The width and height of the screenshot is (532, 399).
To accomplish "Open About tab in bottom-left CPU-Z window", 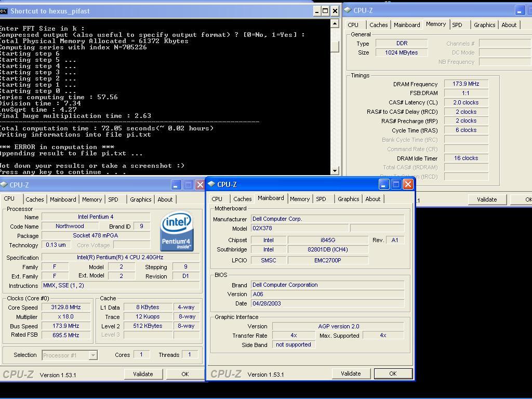I will tap(165, 199).
